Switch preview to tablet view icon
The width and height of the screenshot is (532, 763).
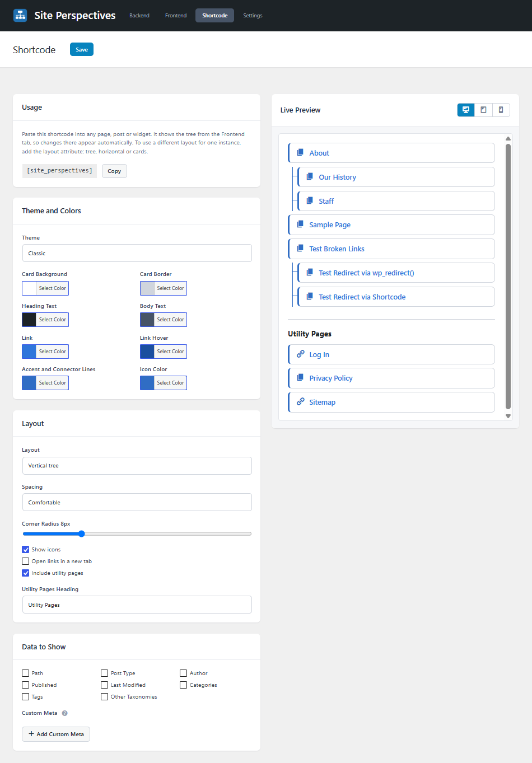[x=483, y=110]
